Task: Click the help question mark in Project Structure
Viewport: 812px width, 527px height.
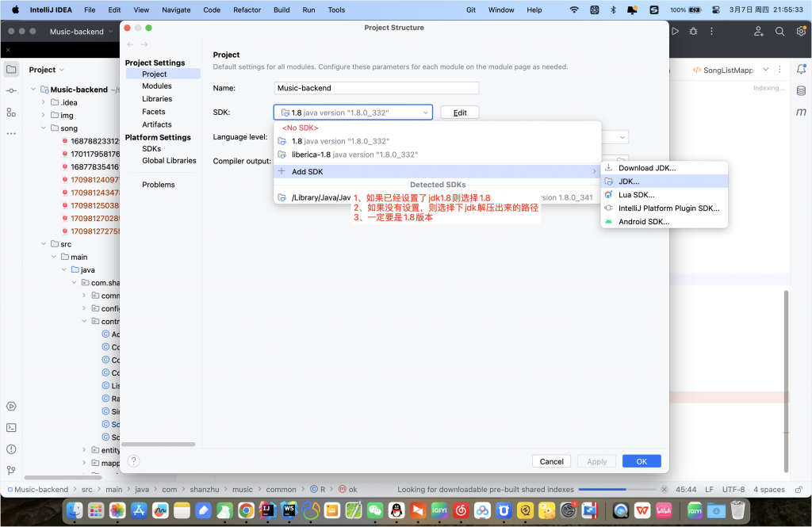Action: [132, 461]
